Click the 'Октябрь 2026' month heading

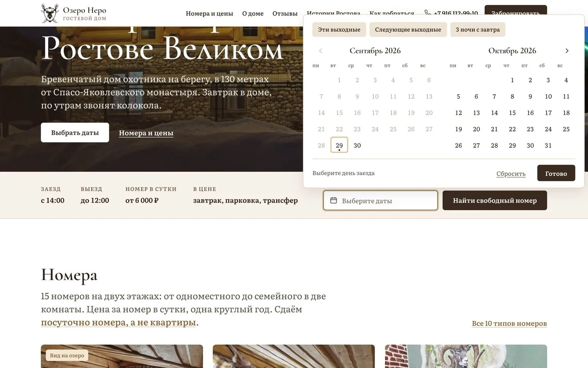(x=512, y=51)
